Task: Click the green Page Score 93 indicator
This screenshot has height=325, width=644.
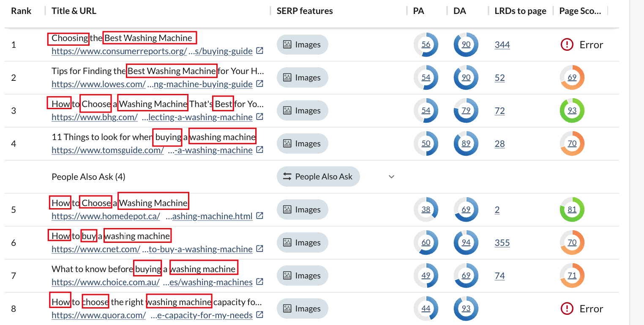Action: (x=572, y=110)
